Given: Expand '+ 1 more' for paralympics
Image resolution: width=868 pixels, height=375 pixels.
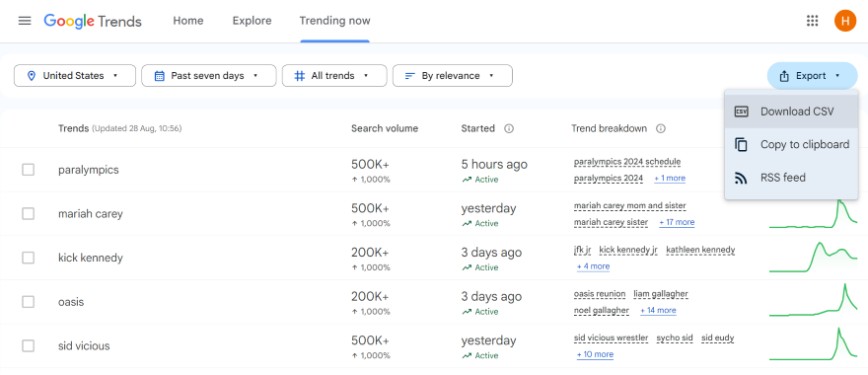Looking at the screenshot, I should [x=670, y=179].
